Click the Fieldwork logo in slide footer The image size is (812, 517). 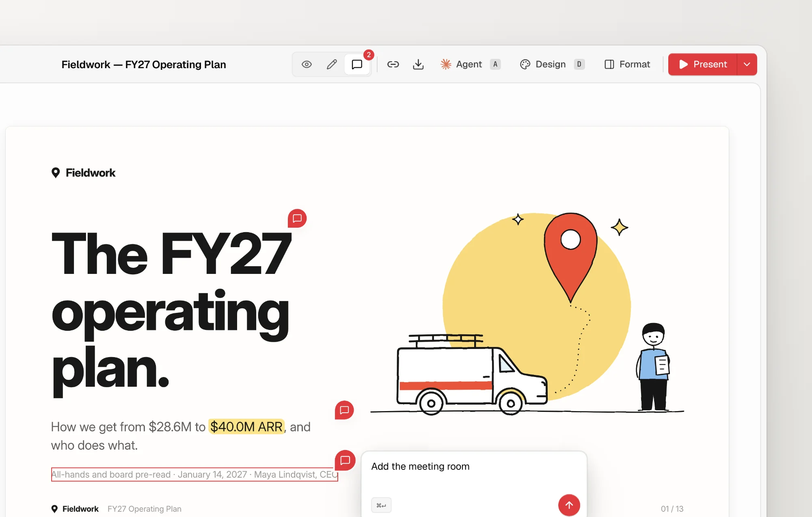point(75,508)
